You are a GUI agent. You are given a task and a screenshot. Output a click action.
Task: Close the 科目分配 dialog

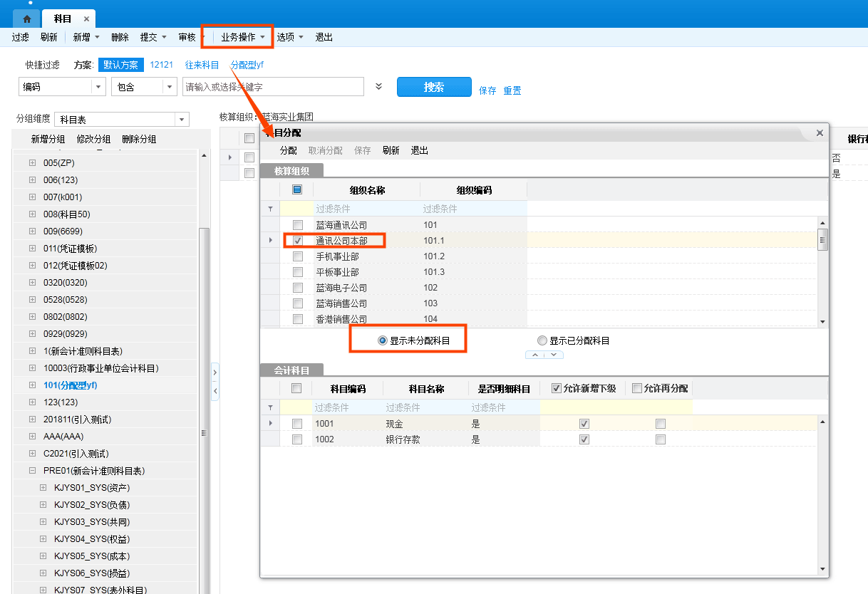pyautogui.click(x=820, y=132)
